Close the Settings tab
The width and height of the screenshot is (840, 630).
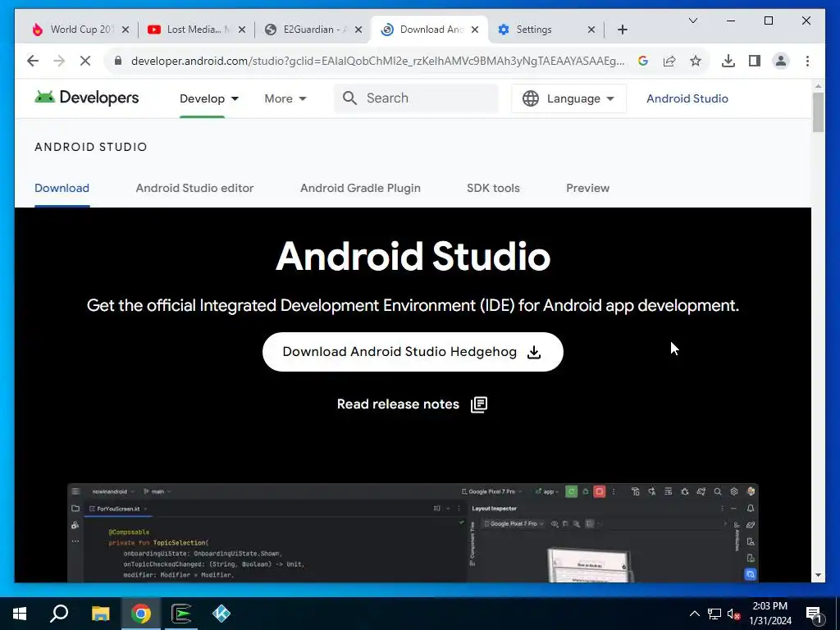coord(591,30)
